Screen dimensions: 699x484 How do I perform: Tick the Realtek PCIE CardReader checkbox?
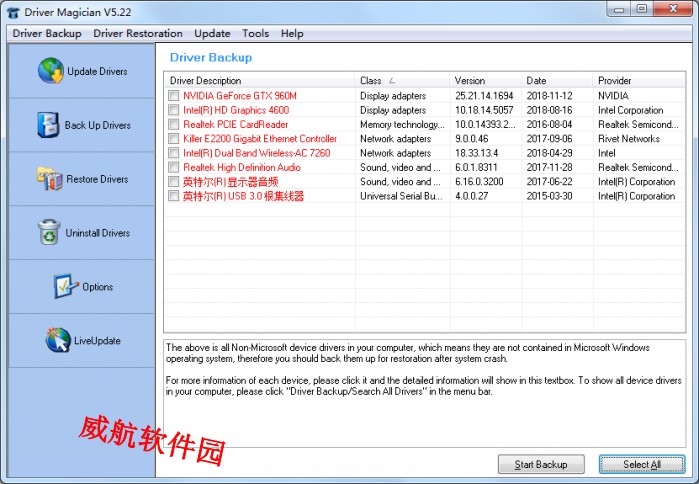coord(173,124)
